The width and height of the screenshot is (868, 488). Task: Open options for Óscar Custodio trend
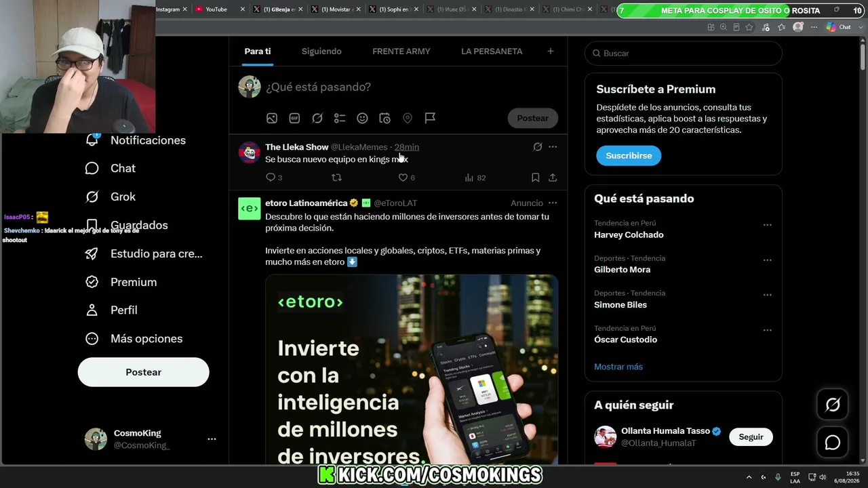tap(768, 330)
